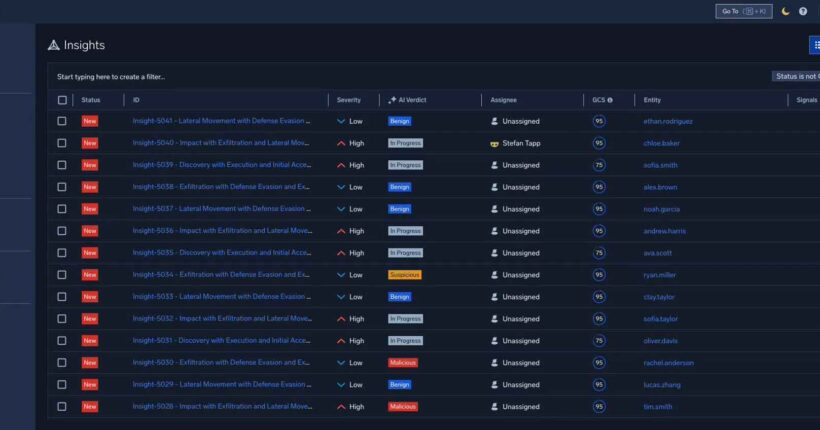This screenshot has width=820, height=430.
Task: Check the box for Insight-5041 row
Action: pos(62,121)
